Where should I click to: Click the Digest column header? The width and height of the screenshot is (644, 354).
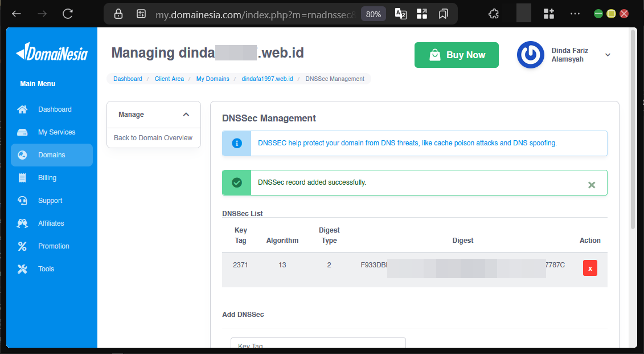coord(463,241)
